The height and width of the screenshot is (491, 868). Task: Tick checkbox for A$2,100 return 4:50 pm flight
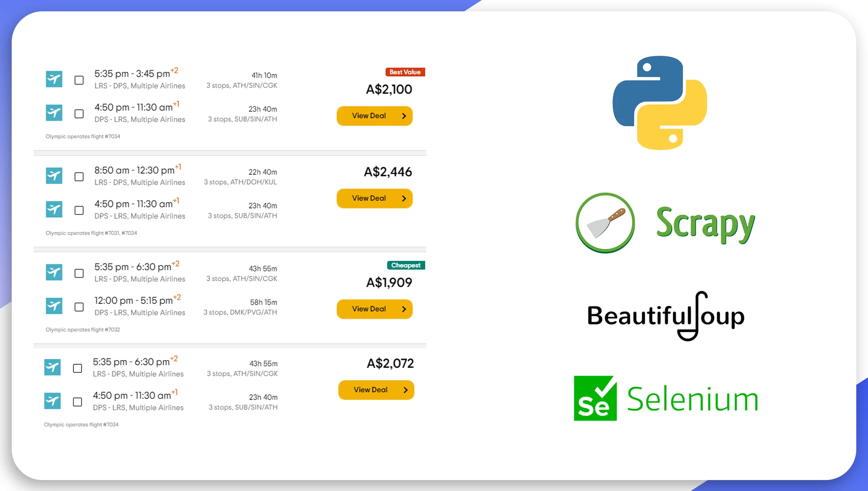(x=79, y=114)
